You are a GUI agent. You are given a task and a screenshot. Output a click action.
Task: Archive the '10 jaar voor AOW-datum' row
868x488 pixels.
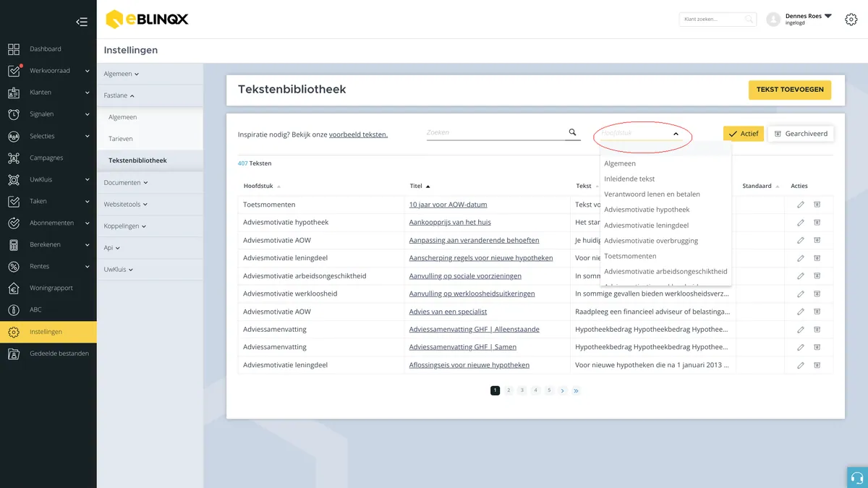pos(817,205)
